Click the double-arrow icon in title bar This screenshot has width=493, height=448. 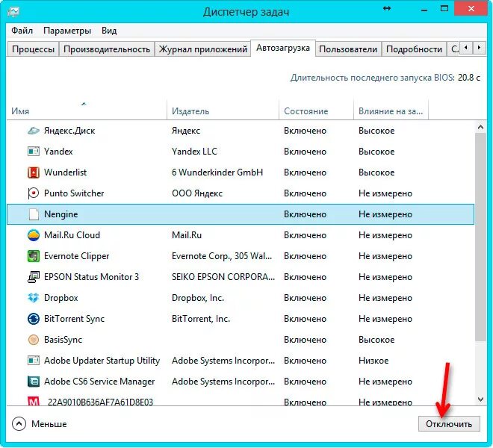pos(387,8)
